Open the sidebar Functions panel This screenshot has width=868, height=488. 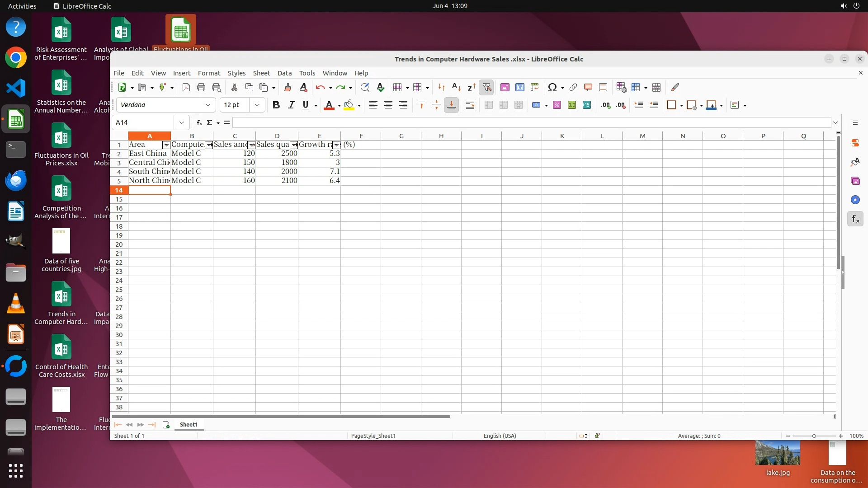click(855, 219)
